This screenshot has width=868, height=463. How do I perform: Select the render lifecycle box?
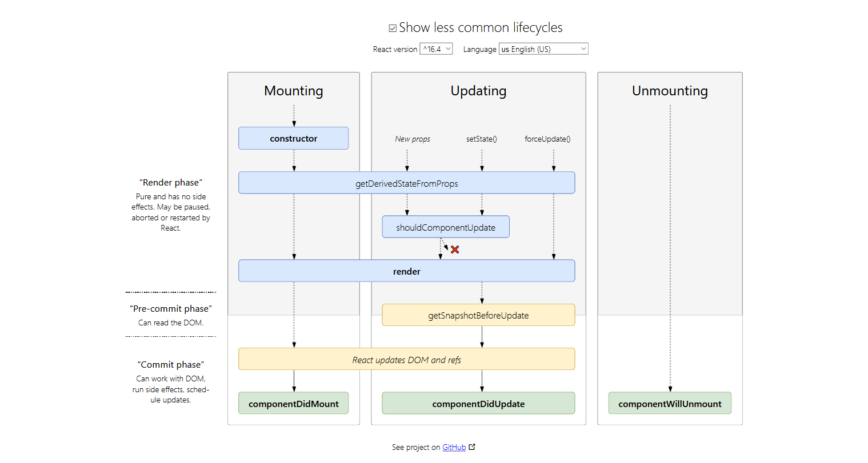(406, 271)
